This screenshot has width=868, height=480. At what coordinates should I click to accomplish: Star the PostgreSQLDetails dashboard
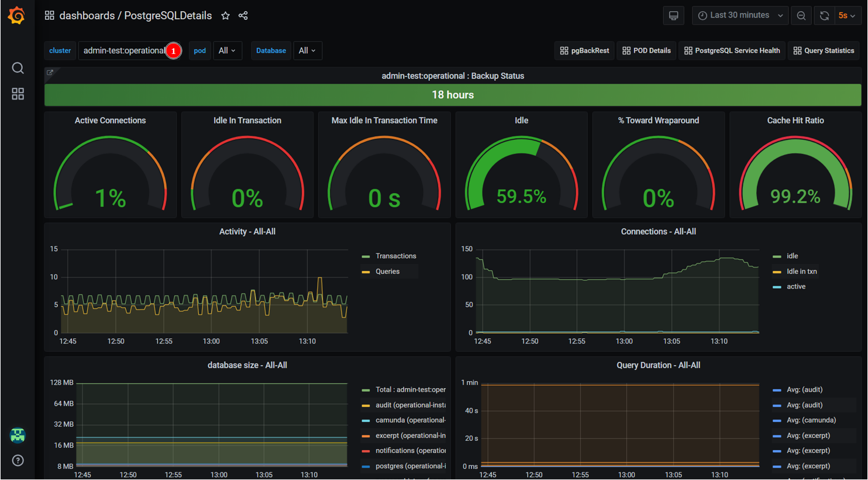click(225, 16)
